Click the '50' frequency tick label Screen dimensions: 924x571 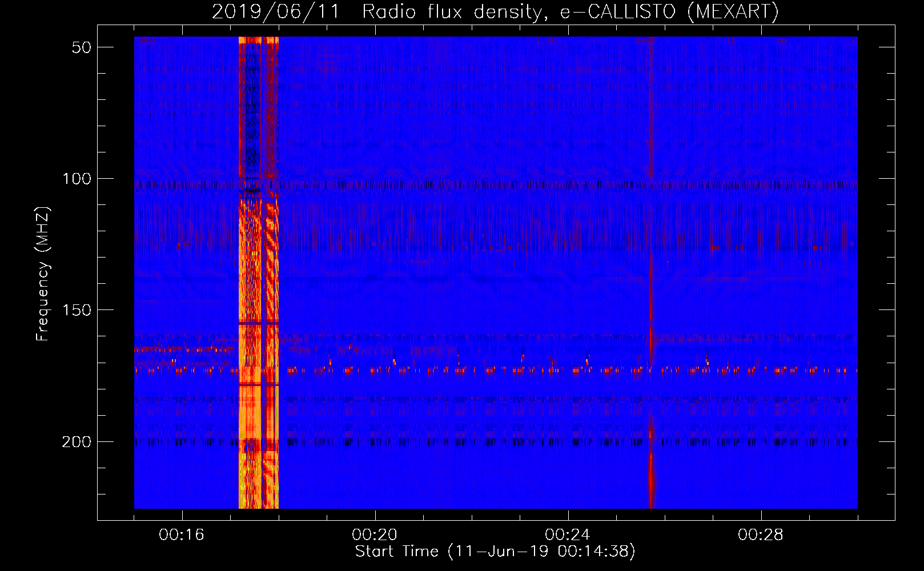[x=81, y=47]
